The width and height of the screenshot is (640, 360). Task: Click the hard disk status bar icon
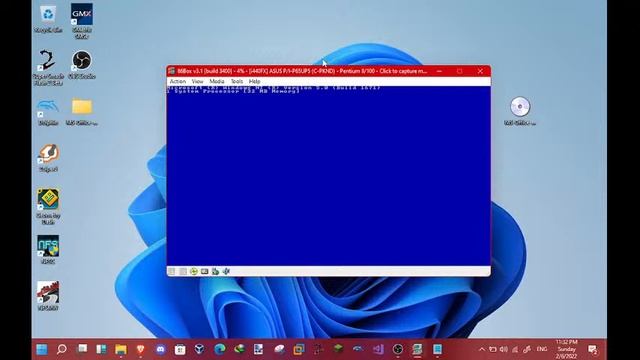[204, 271]
